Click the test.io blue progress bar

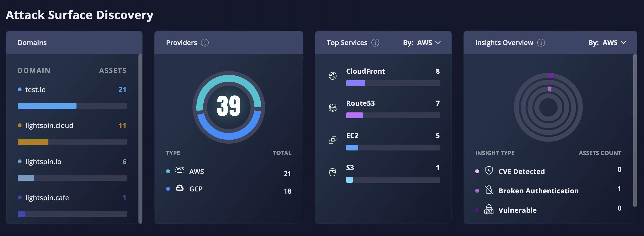click(72, 106)
